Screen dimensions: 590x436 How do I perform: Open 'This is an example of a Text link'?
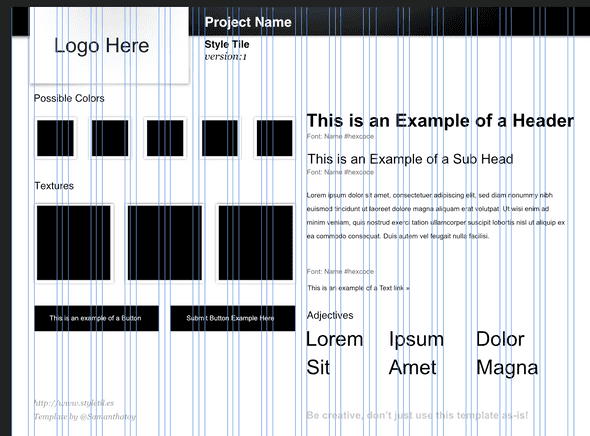(x=358, y=288)
